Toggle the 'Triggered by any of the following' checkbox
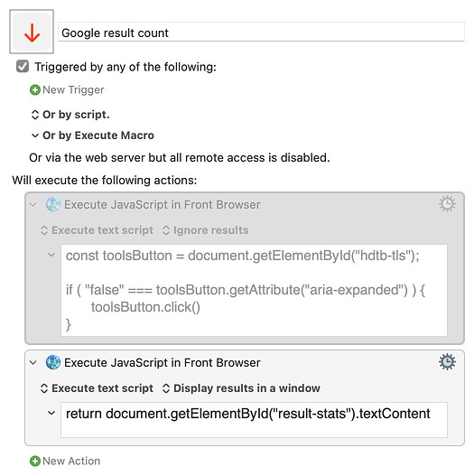The width and height of the screenshot is (474, 476). point(23,66)
